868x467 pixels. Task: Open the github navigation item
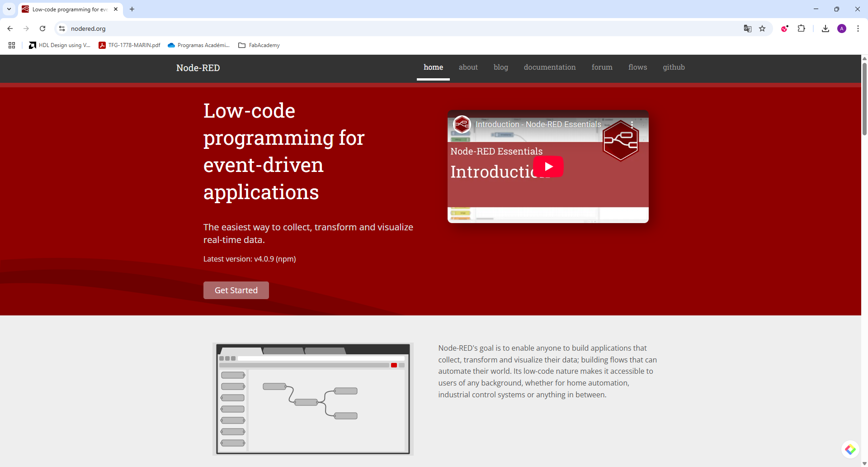[674, 67]
